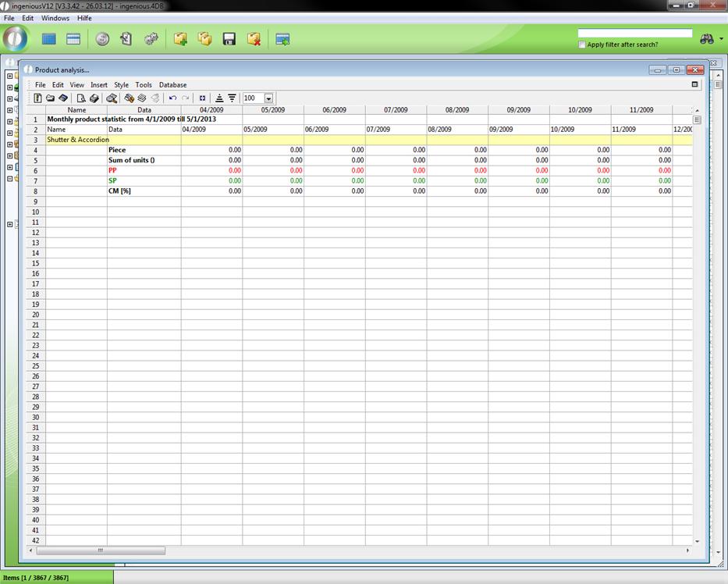Click the search input field at top right
Image resolution: width=728 pixels, height=584 pixels.
(634, 34)
